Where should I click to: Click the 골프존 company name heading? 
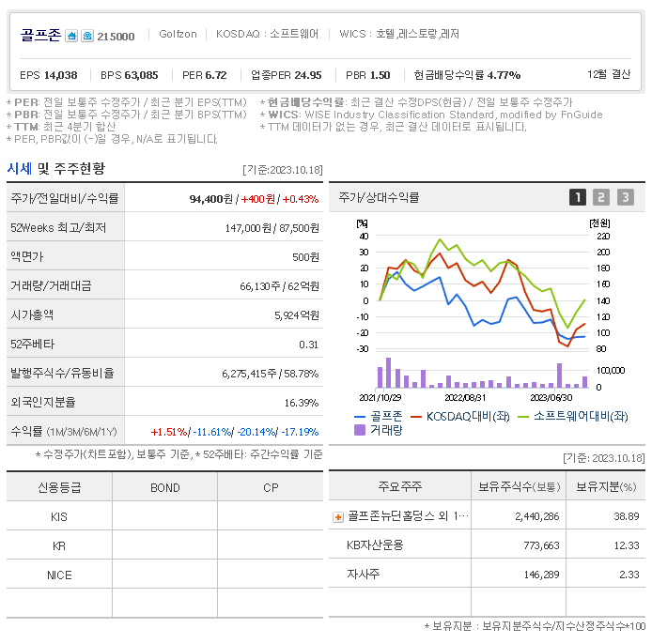pyautogui.click(x=40, y=36)
